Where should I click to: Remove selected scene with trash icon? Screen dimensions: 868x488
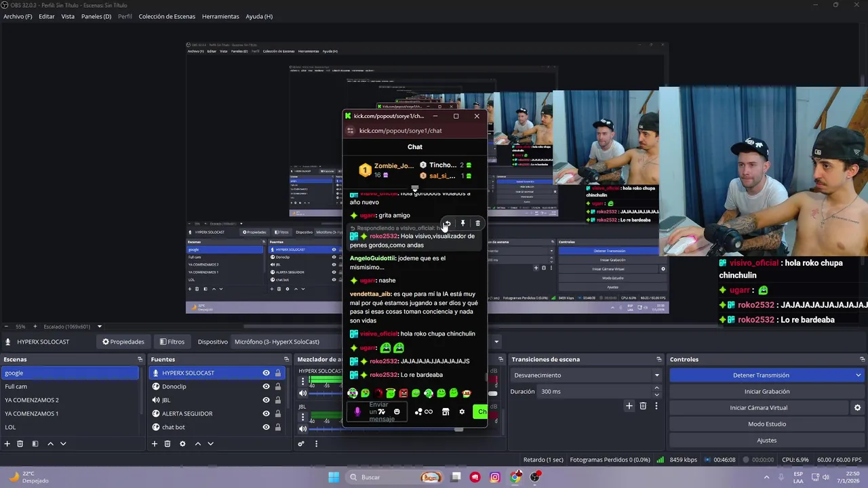(x=20, y=444)
